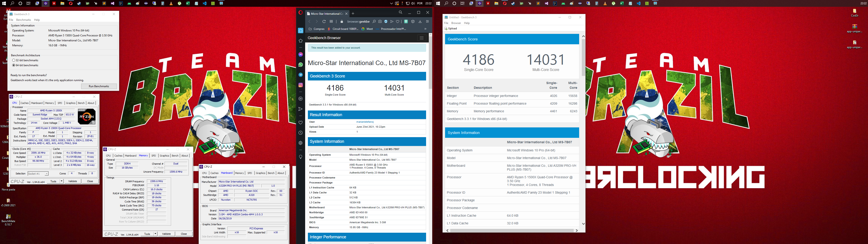The width and height of the screenshot is (868, 244).
Task: Open Opera Speed Dial grid icon
Action: click(x=331, y=21)
